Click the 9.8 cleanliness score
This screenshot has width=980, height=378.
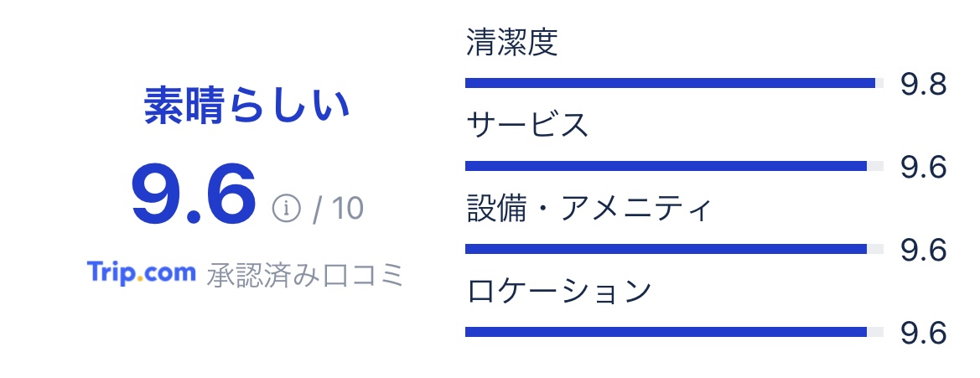click(x=923, y=85)
